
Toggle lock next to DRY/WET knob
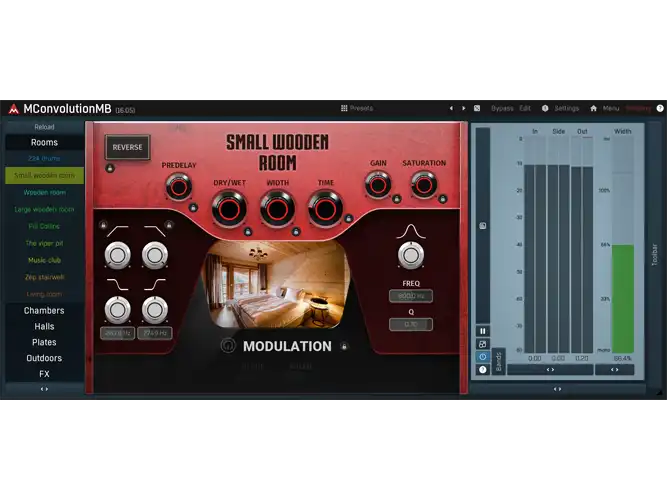[248, 232]
